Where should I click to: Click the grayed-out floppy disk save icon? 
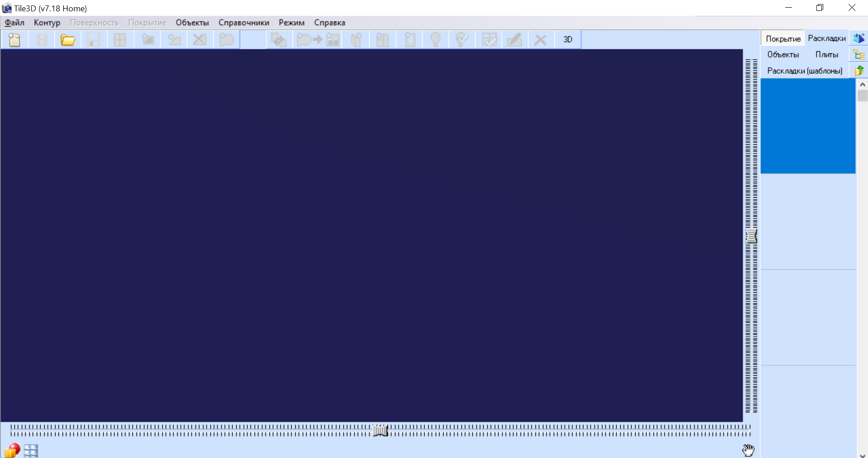[94, 40]
